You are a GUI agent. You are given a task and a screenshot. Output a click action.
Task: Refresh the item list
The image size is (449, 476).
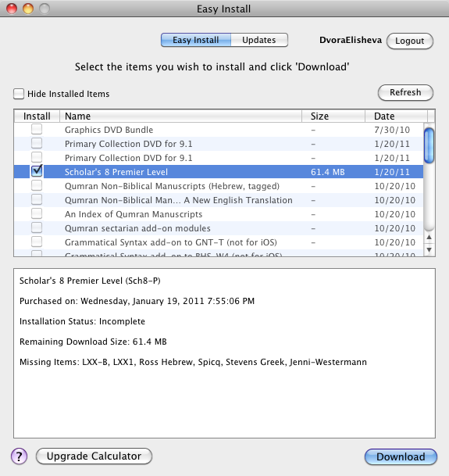click(405, 92)
